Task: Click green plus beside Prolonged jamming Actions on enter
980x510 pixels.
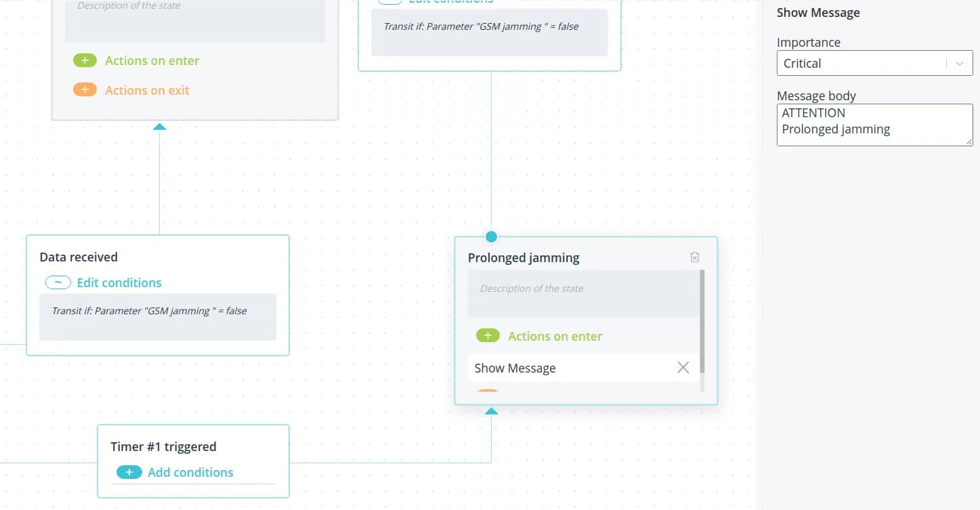Action: coord(487,336)
